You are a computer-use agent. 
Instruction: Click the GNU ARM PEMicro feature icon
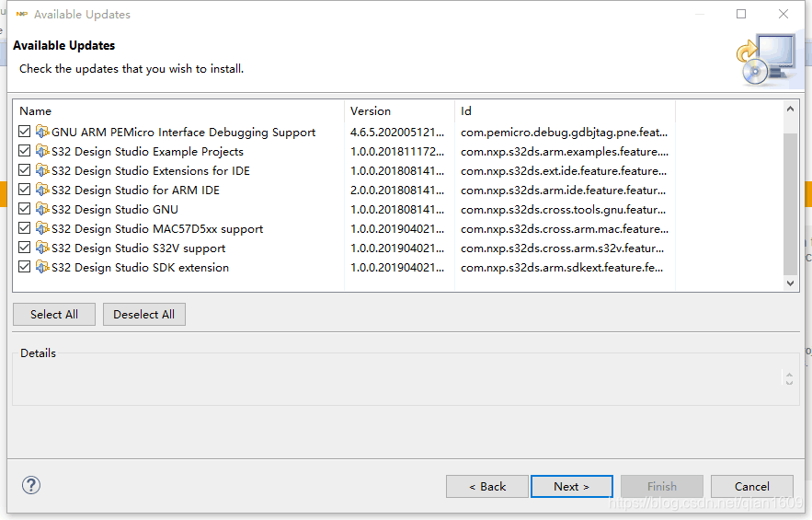pos(42,133)
